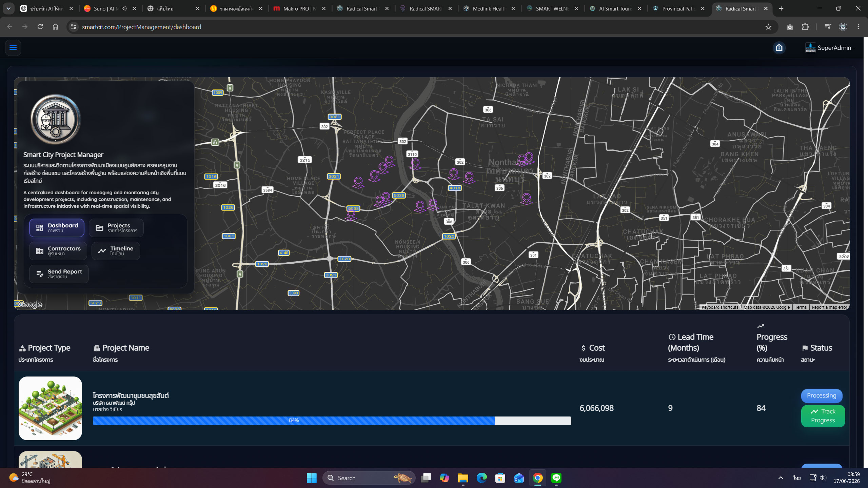Open Copilot from taskbar
Screen dimensions: 868x488
(x=444, y=478)
